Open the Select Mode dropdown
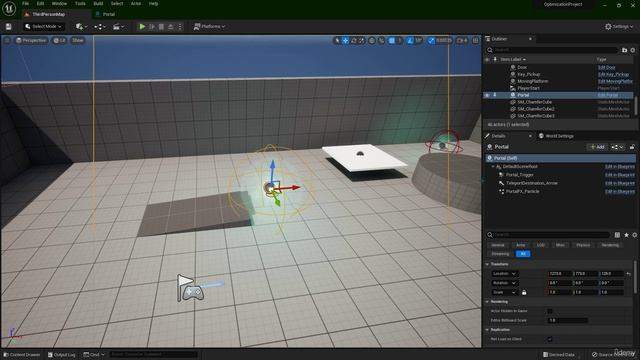 click(44, 27)
